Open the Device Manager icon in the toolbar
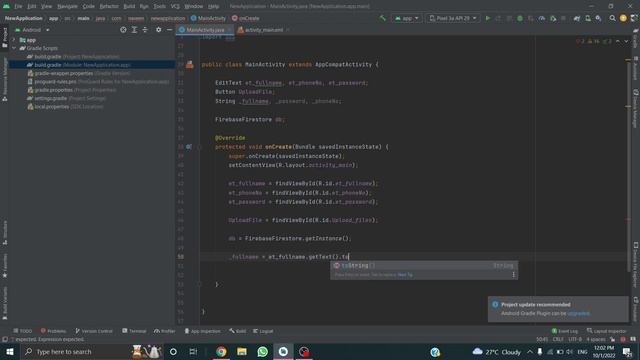 (x=588, y=18)
